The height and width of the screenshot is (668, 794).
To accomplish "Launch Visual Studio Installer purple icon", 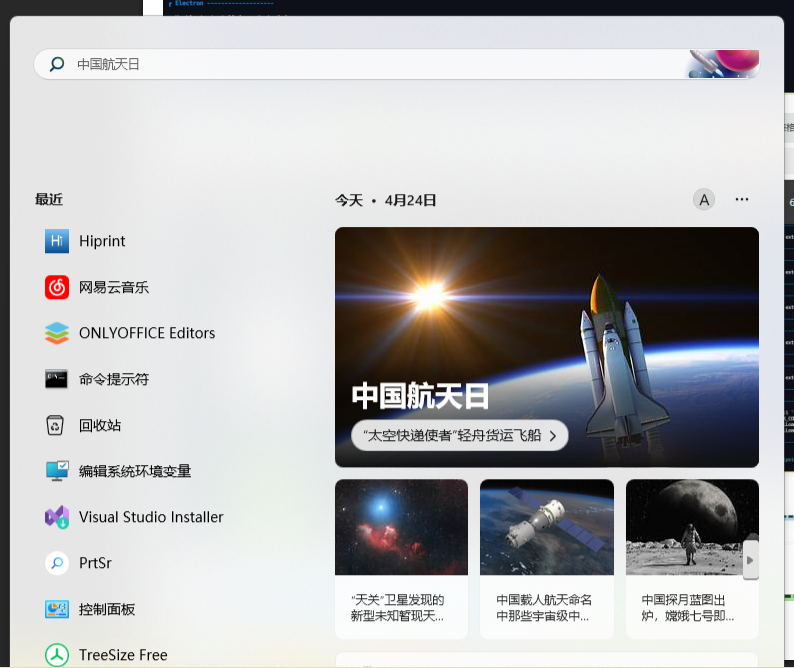I will (57, 517).
